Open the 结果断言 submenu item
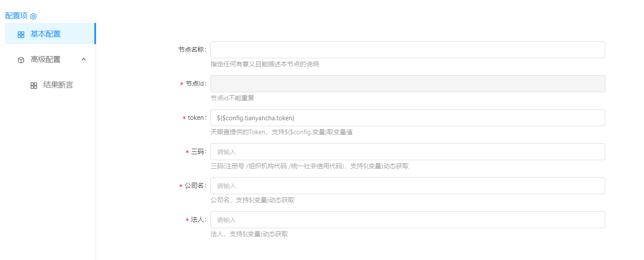Viewport: 644px width, 260px height. click(x=58, y=85)
